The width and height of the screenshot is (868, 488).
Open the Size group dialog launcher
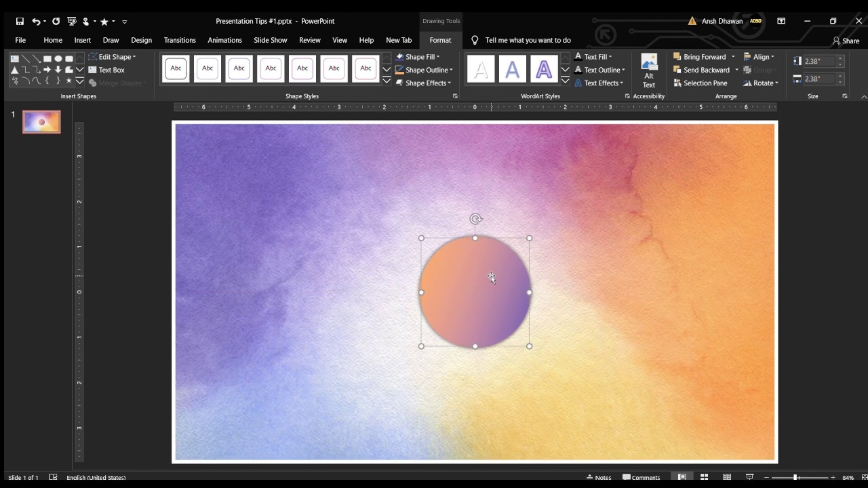(844, 96)
